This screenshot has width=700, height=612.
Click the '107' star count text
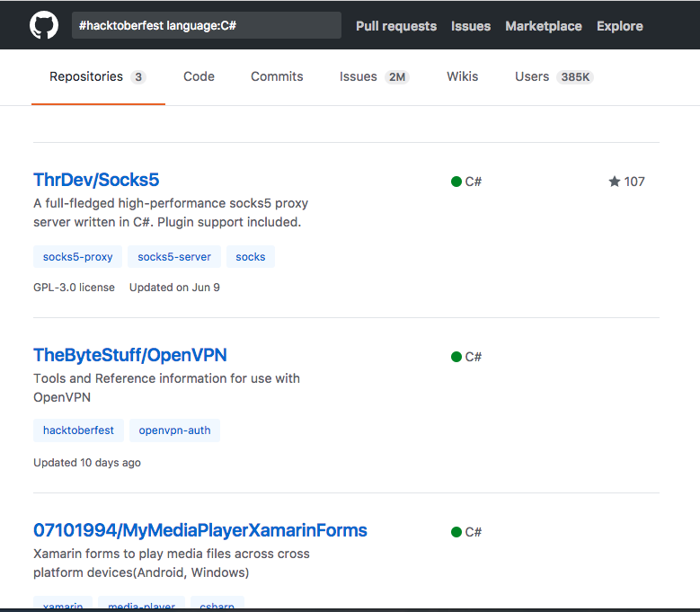pos(634,182)
